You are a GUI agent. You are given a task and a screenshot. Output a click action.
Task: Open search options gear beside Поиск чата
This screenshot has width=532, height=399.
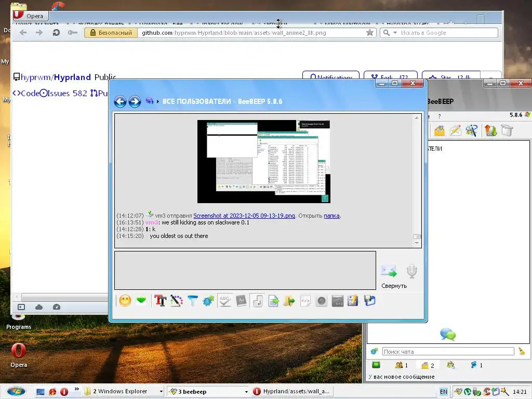coord(374,352)
